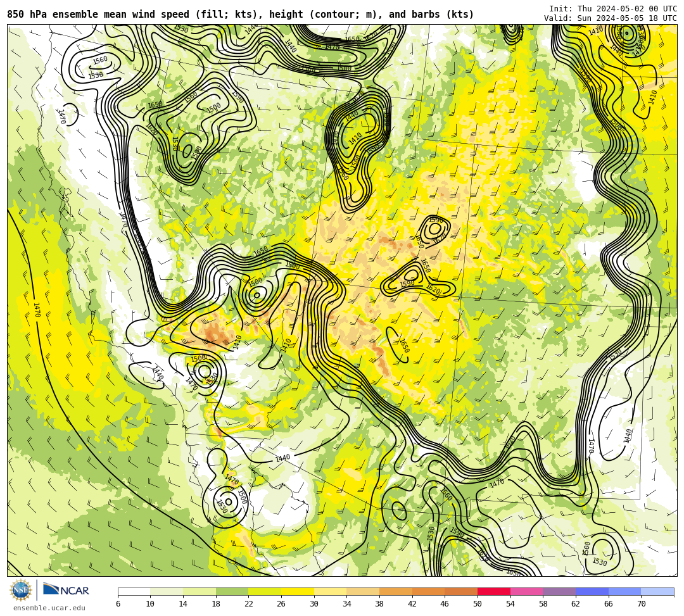Click the NCAR logo
Viewport: 684px width, 616px height.
pos(66,590)
